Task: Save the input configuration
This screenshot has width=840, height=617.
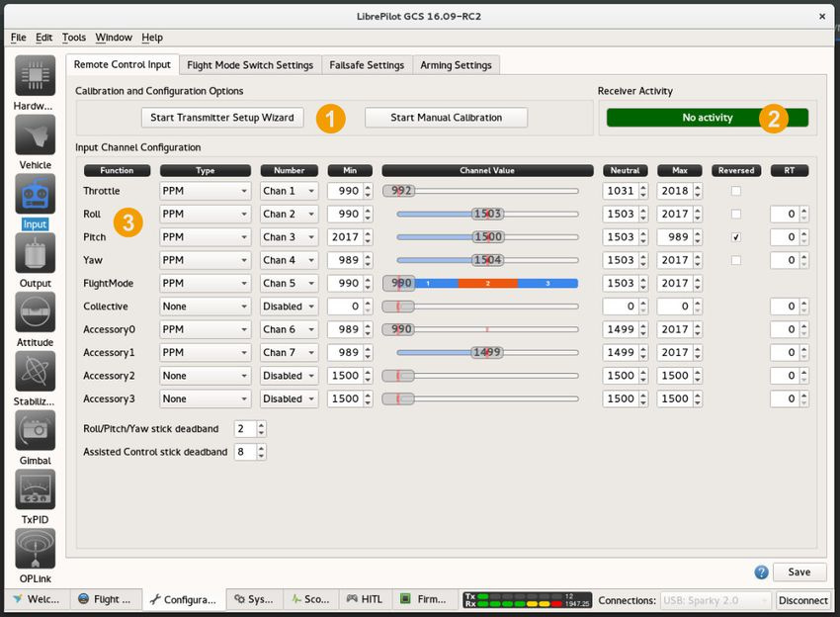Action: tap(799, 572)
